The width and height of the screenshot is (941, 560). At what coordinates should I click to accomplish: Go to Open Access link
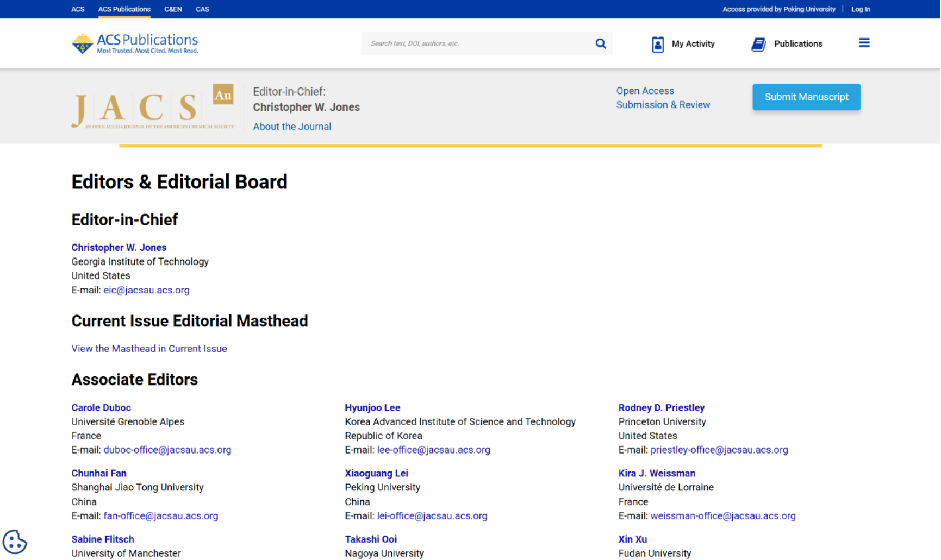pos(645,91)
